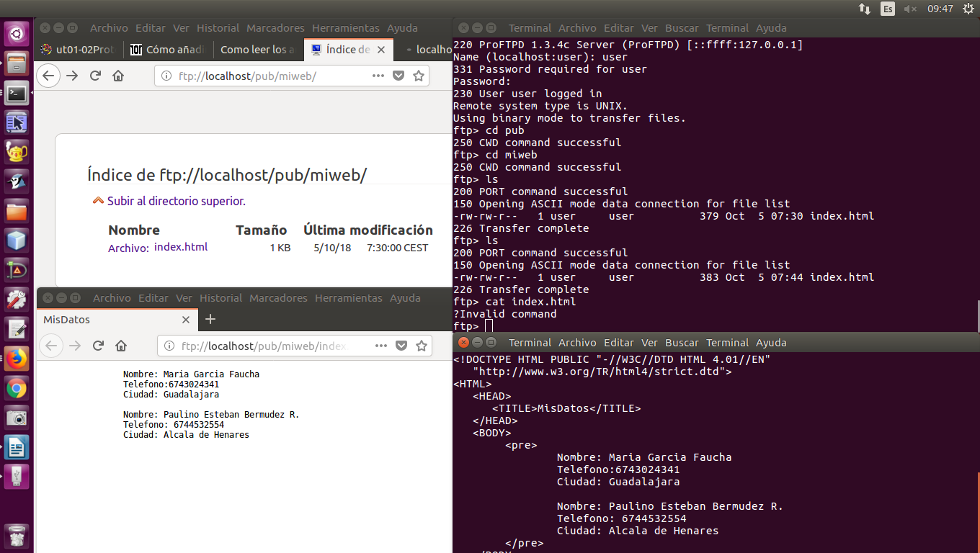
Task: Toggle the muted sound indicator
Action: 910,9
